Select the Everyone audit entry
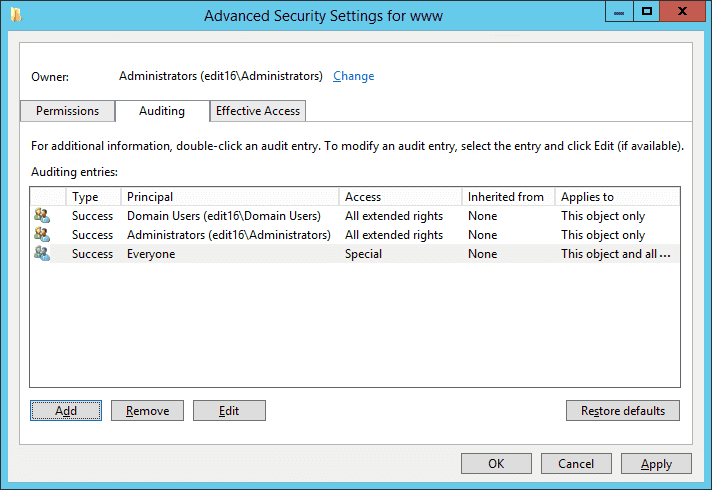Viewport: 712px width, 490px height. pos(355,254)
